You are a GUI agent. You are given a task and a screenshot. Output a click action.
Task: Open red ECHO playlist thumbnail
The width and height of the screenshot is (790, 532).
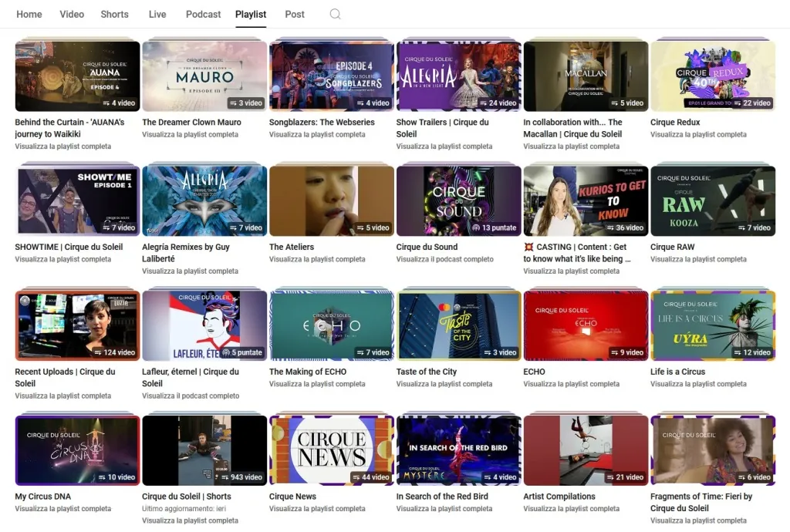click(x=586, y=325)
